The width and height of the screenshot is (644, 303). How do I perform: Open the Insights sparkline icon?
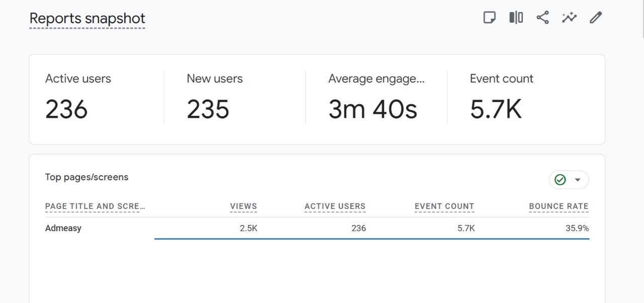[569, 18]
